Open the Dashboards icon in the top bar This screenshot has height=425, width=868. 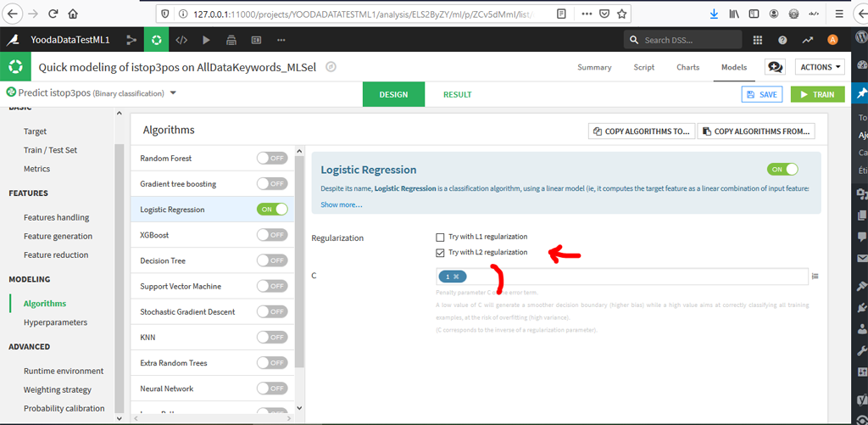[x=256, y=40]
